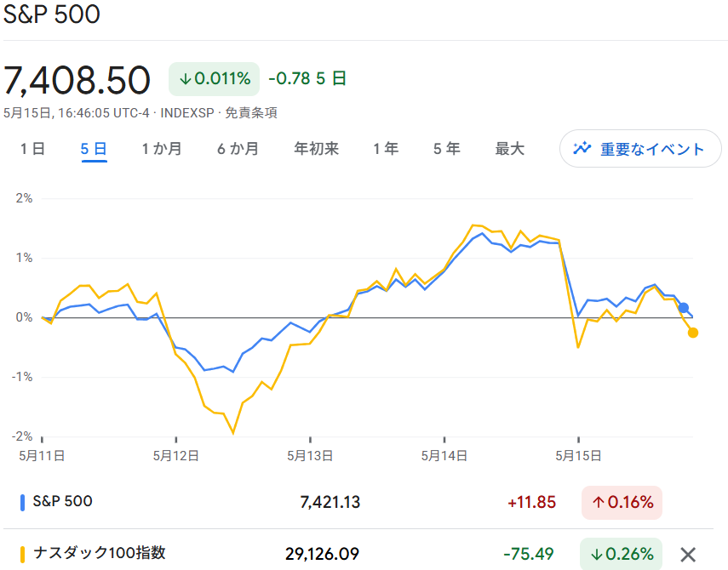Remove ナスダック100指数 comparison with X icon
Screen dimensions: 728x570
click(688, 554)
